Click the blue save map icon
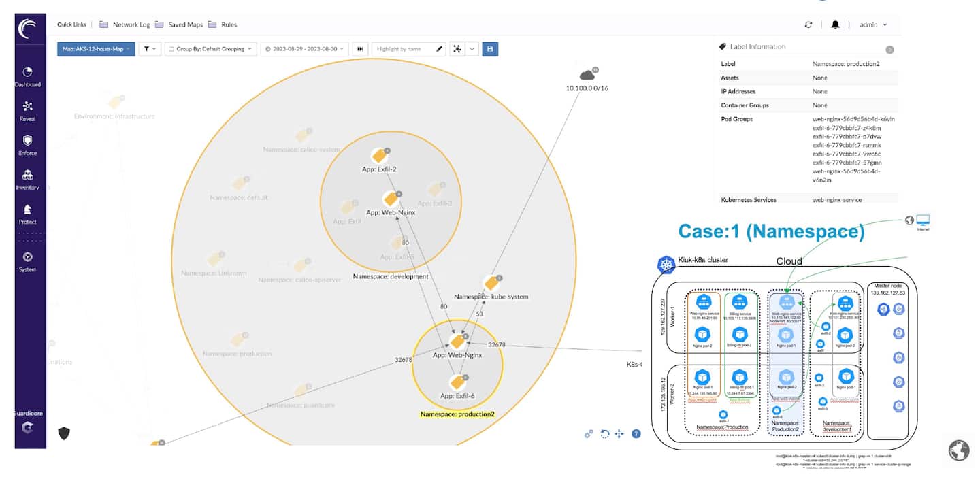This screenshot has width=980, height=481. 490,49
